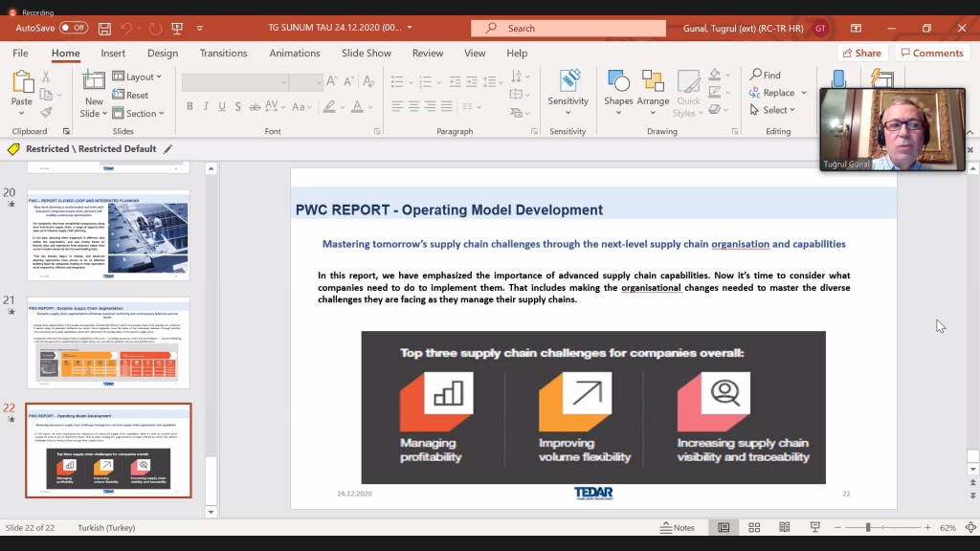Click font color swatch button
Image resolution: width=980 pixels, height=551 pixels.
[x=357, y=107]
